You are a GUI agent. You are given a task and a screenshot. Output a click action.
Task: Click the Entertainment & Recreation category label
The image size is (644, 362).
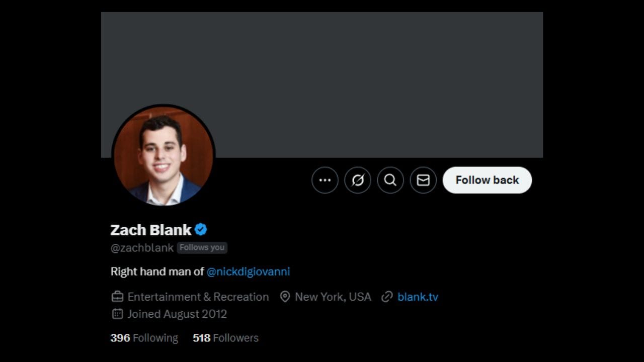click(198, 297)
